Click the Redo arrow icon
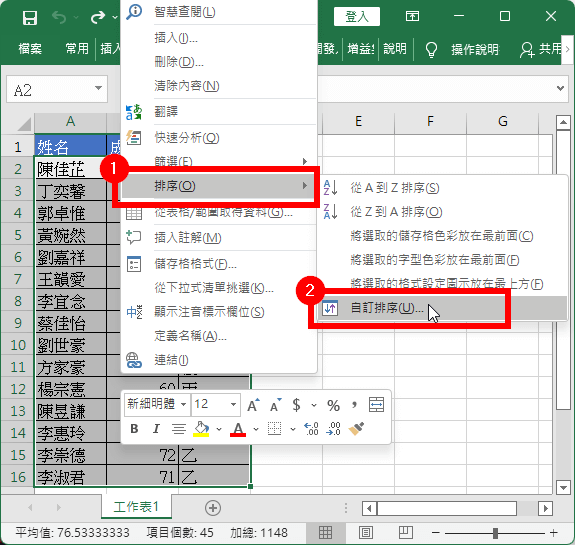The image size is (575, 545). [x=98, y=17]
